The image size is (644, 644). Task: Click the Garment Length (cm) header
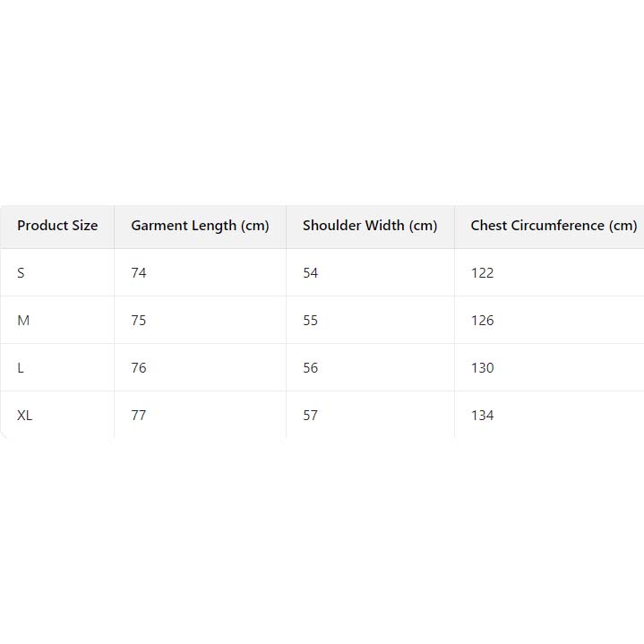tap(200, 226)
